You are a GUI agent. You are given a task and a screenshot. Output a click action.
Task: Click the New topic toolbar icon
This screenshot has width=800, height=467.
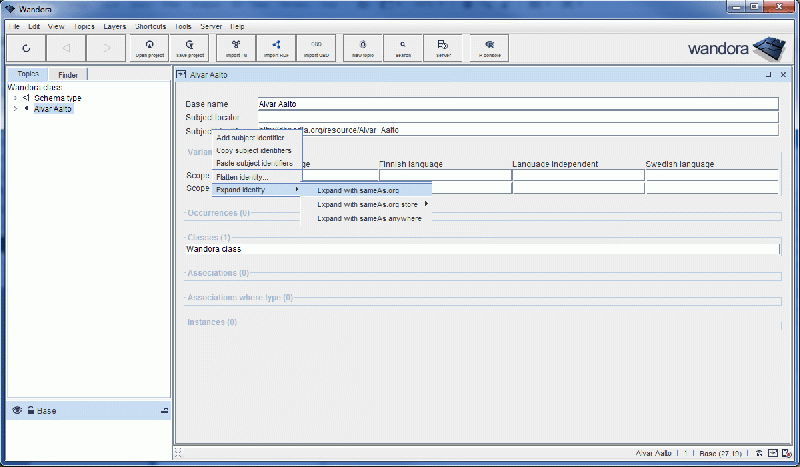362,47
